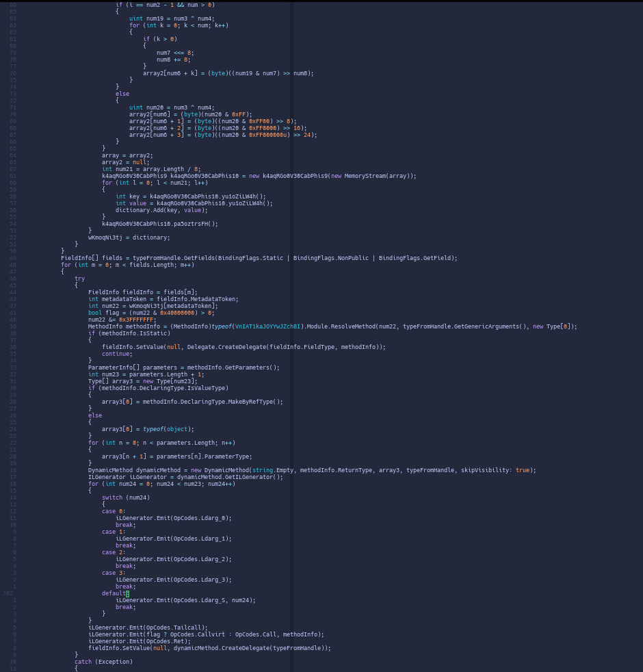
Task: Click 'BindingFlags.Static' in GetFields call
Action: 250,259
